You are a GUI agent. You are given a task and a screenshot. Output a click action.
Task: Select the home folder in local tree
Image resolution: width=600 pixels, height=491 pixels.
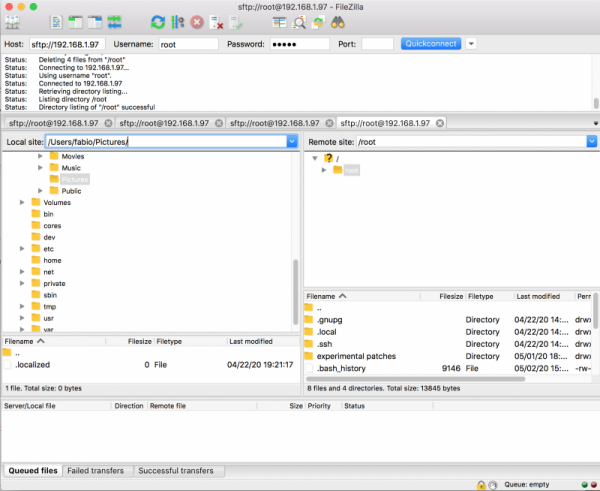(x=52, y=260)
